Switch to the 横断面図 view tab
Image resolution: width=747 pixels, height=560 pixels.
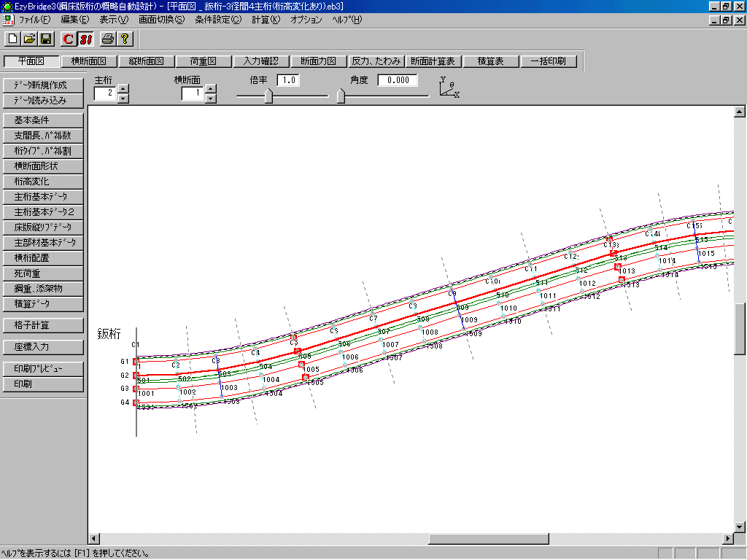pos(88,61)
